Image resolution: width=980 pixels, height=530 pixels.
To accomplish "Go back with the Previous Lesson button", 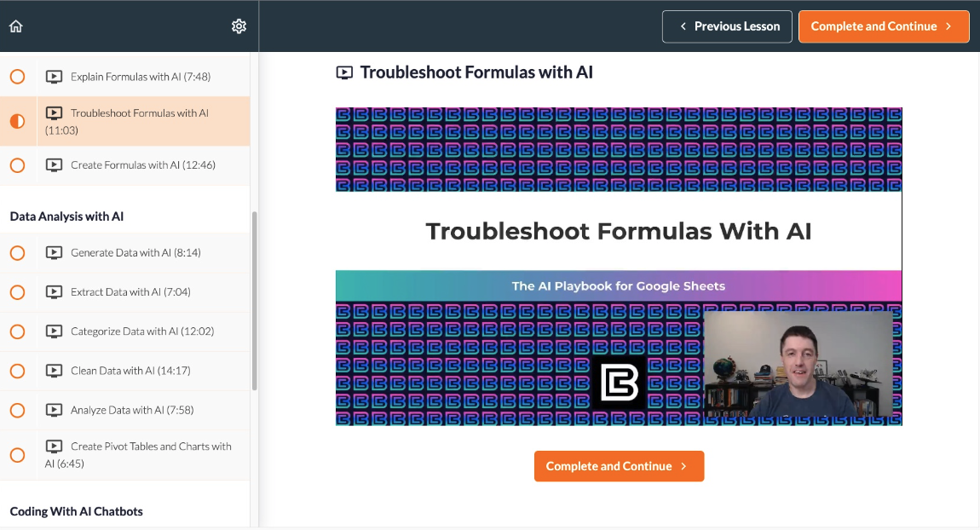I will click(x=727, y=26).
